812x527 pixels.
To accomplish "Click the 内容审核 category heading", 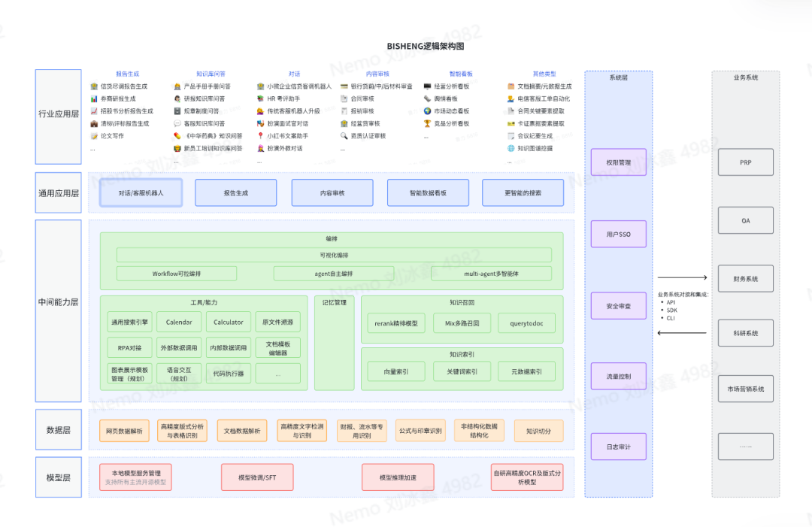I will click(377, 74).
